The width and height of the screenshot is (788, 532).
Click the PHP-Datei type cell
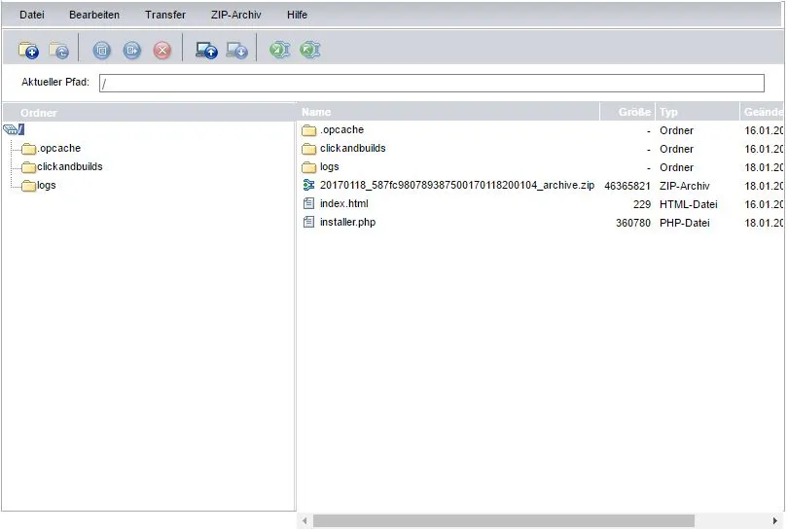click(685, 223)
